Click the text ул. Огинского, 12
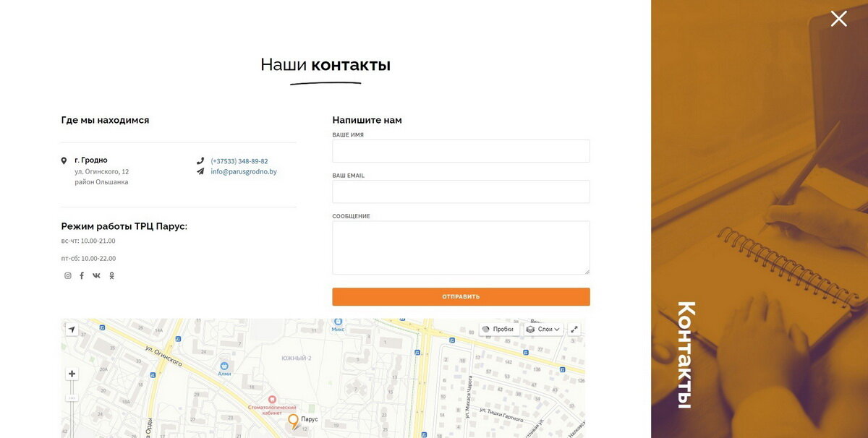The width and height of the screenshot is (868, 438). [x=101, y=171]
